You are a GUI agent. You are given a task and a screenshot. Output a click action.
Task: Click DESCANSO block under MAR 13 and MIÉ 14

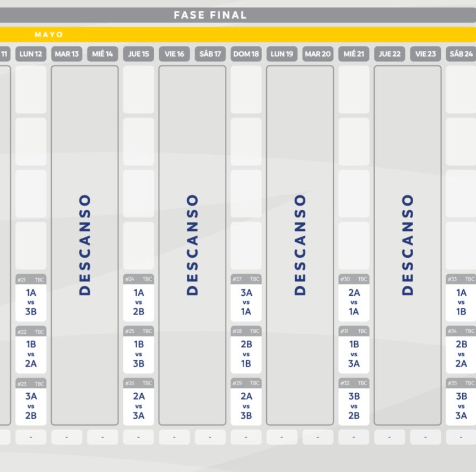click(84, 245)
